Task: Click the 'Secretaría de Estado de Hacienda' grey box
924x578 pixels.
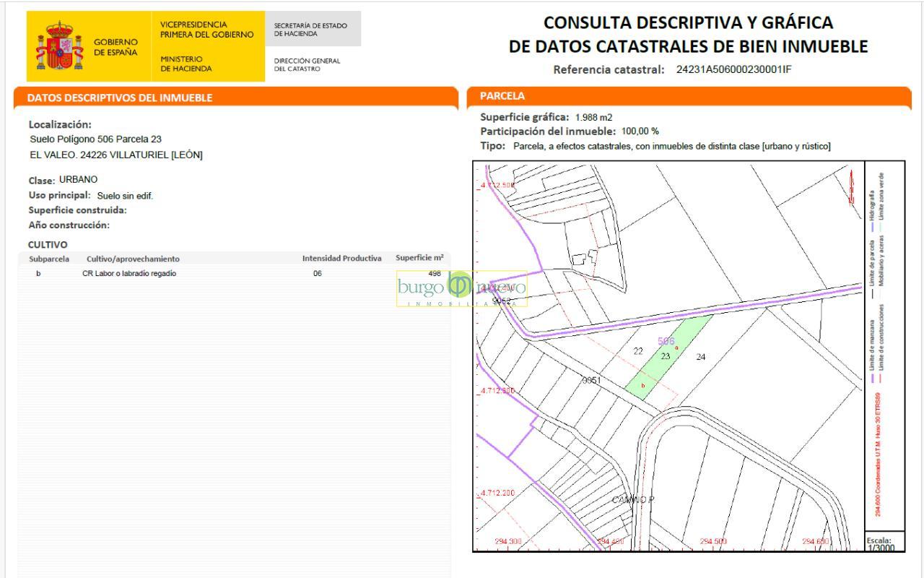Action: point(313,30)
